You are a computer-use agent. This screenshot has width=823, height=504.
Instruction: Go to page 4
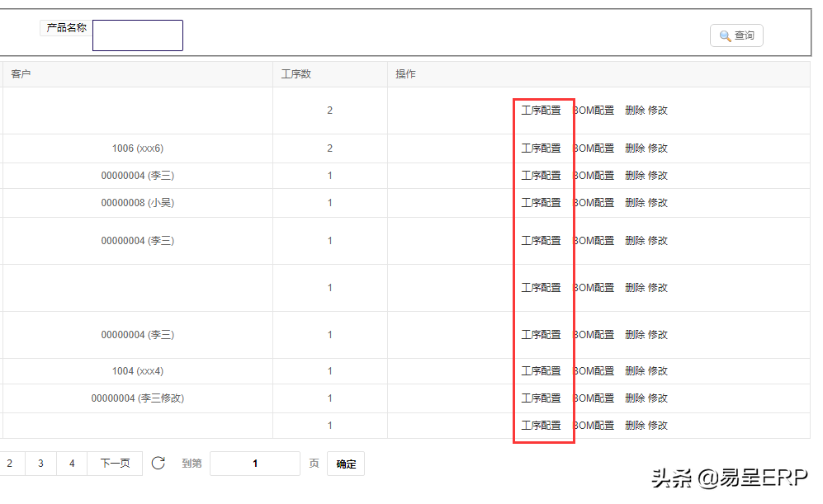[72, 464]
